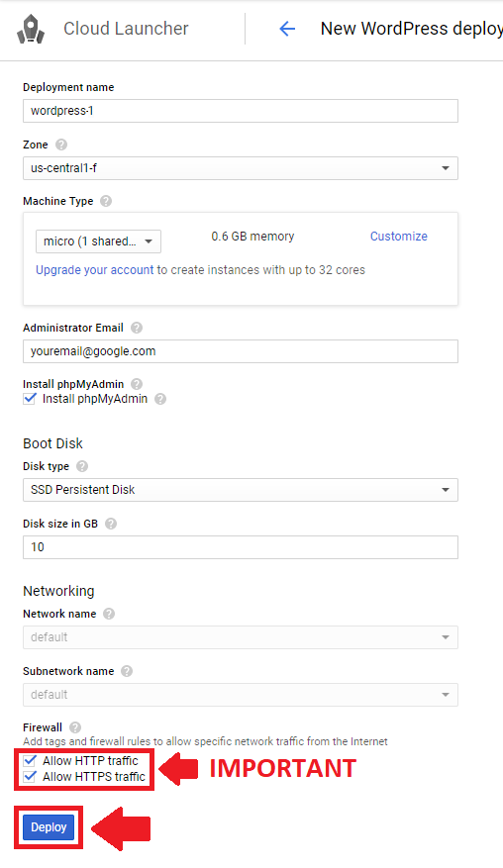Click the Customize link
Image resolution: width=503 pixels, height=868 pixels.
(399, 237)
